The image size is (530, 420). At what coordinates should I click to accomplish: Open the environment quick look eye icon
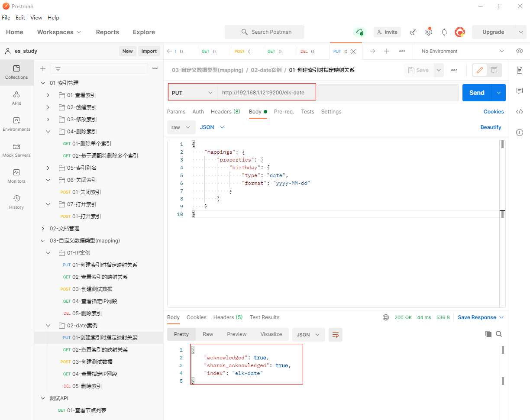pyautogui.click(x=519, y=51)
